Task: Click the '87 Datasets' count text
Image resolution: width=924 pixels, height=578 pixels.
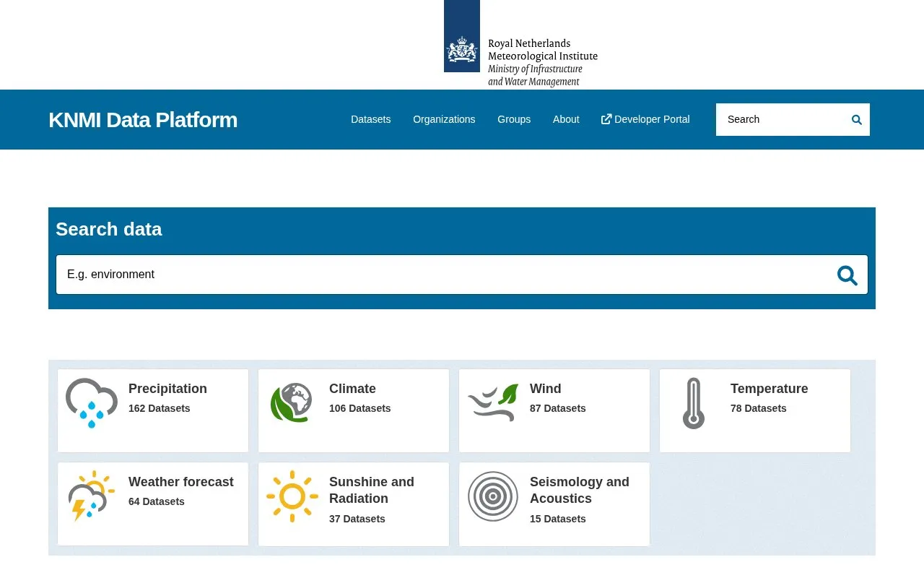Action: pyautogui.click(x=558, y=408)
